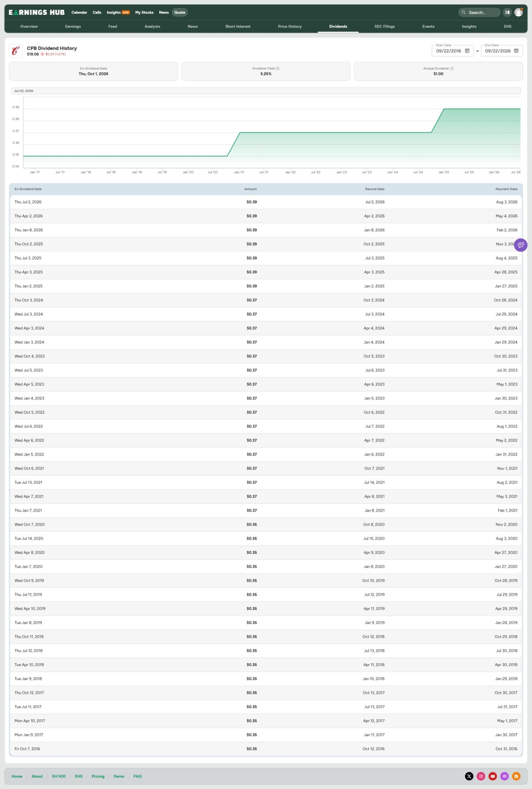The image size is (532, 789).
Task: Open the purple podcast icon
Action: coord(504,776)
